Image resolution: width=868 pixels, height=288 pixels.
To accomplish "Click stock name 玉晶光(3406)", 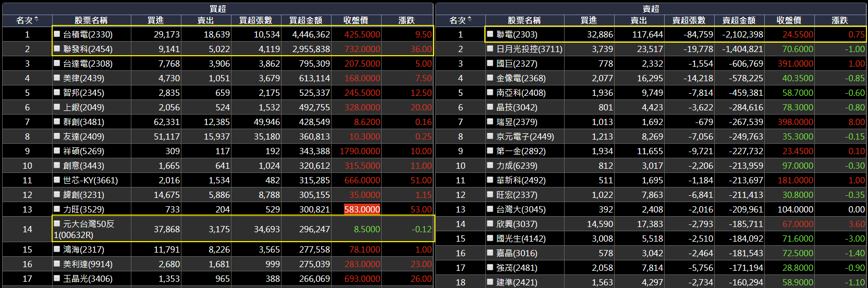I will point(88,279).
